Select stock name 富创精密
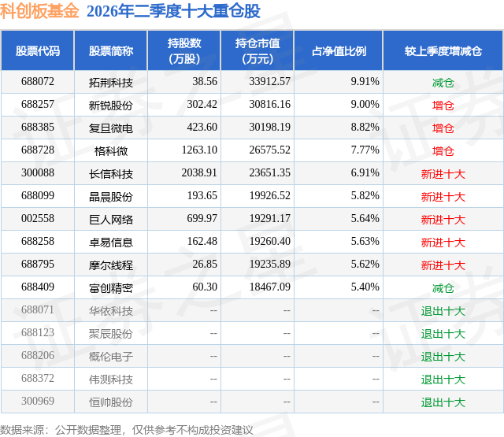The height and width of the screenshot is (437, 504). [x=111, y=288]
